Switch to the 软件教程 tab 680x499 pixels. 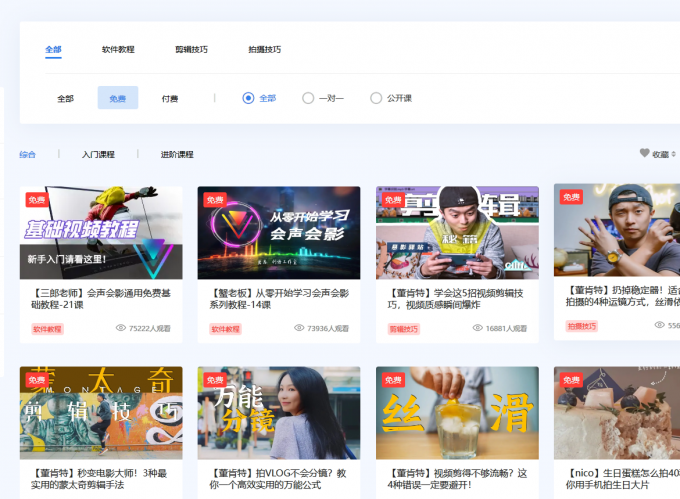pyautogui.click(x=118, y=49)
